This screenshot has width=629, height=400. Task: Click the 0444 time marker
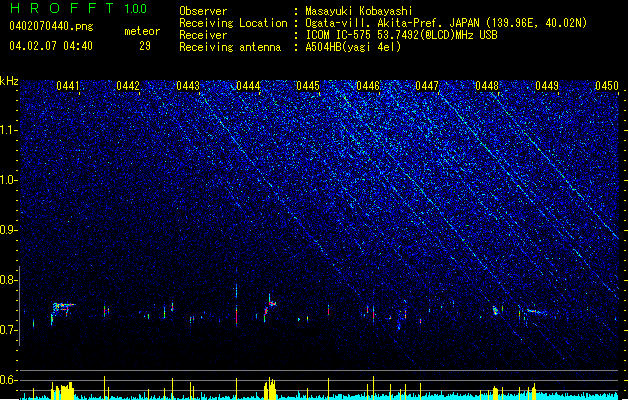(248, 86)
